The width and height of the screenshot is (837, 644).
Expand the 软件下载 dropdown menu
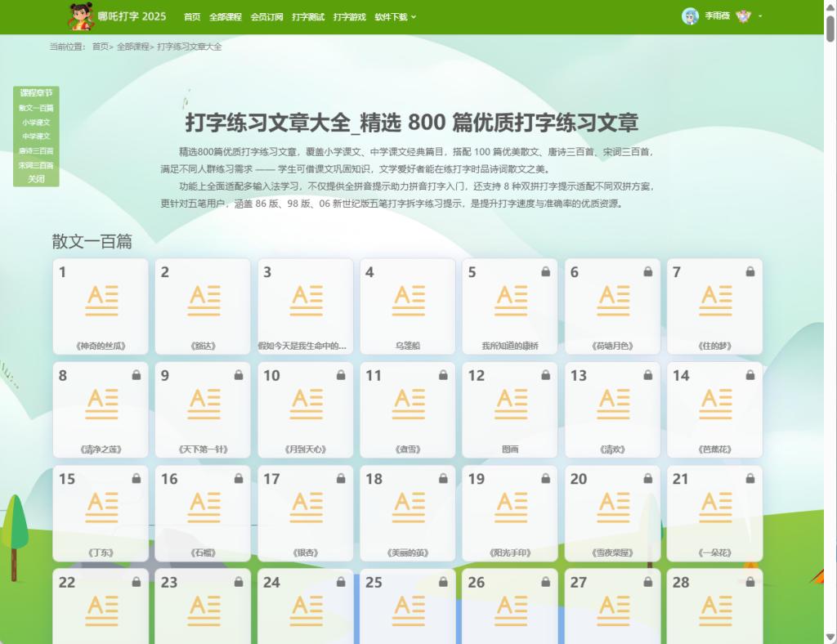click(x=396, y=16)
